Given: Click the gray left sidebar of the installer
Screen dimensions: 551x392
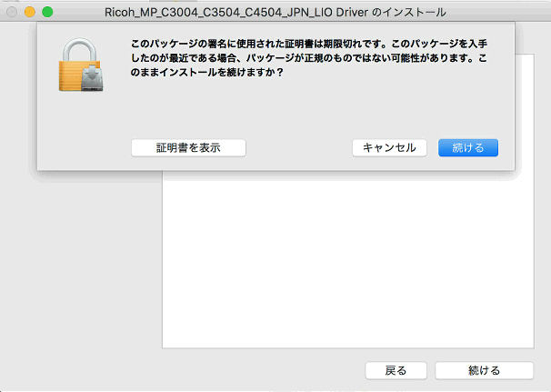Looking at the screenshot, I should click(x=82, y=264).
